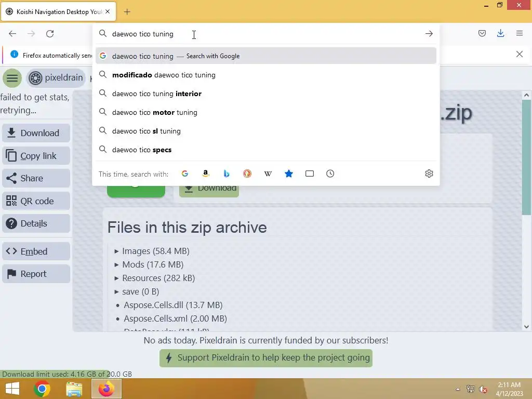Select suggestion daewoo tico tuning interior
The image size is (532, 399).
tap(265, 94)
